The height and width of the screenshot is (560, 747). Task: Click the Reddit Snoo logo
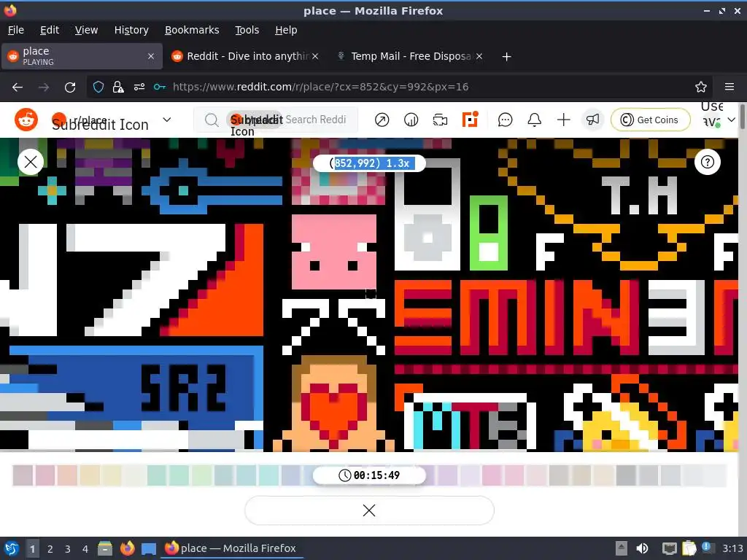26,120
